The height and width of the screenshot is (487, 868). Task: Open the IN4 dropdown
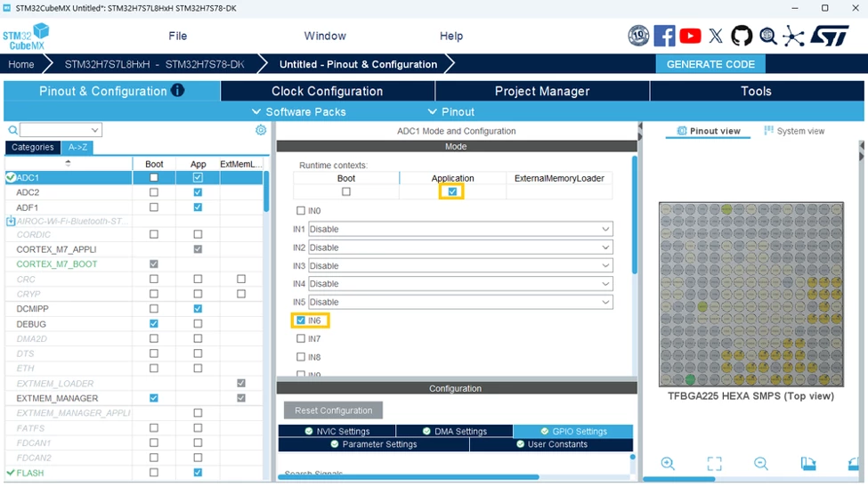click(460, 283)
